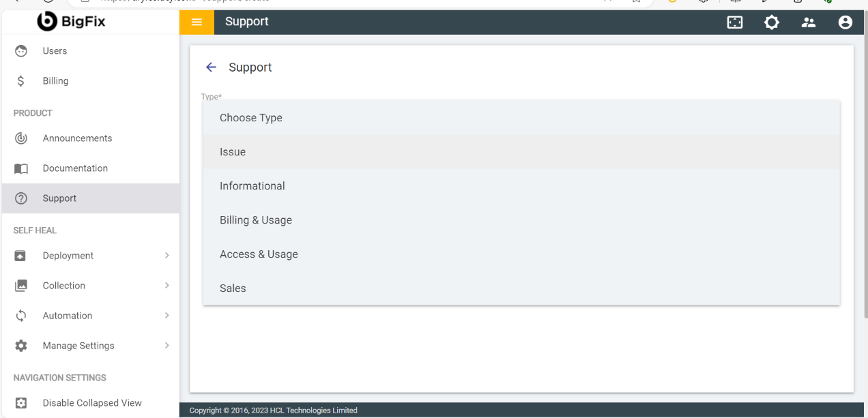Open Documentation in sidebar
Viewport: 868px width, 418px height.
click(x=91, y=168)
